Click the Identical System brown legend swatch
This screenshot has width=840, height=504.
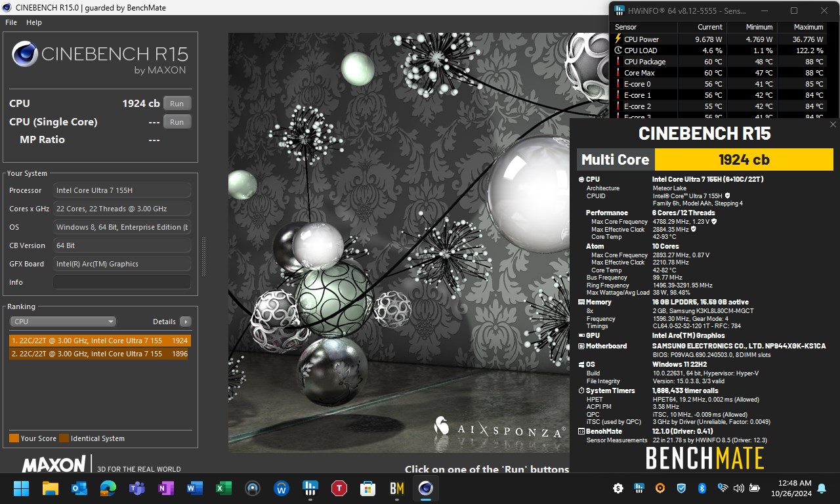click(64, 438)
